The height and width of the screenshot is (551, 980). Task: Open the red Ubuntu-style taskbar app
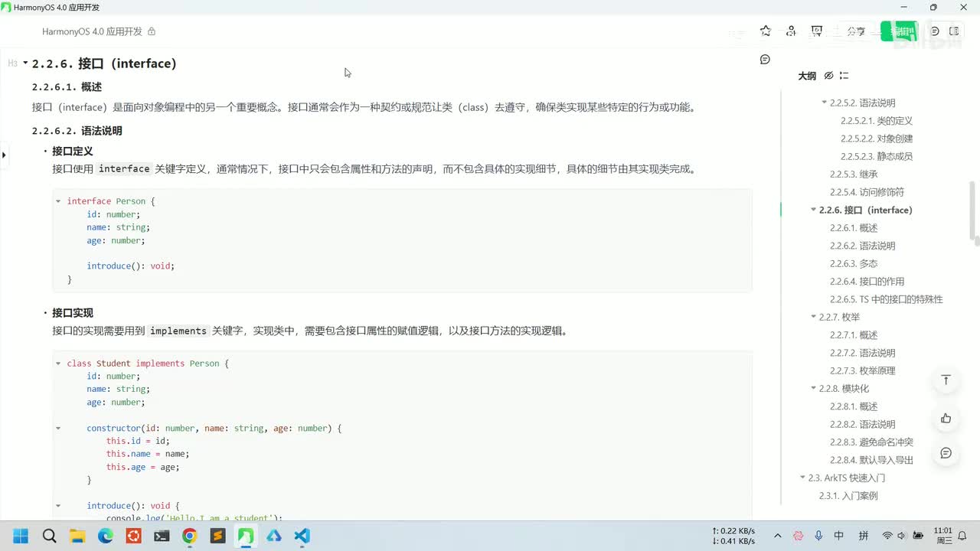pyautogui.click(x=133, y=536)
